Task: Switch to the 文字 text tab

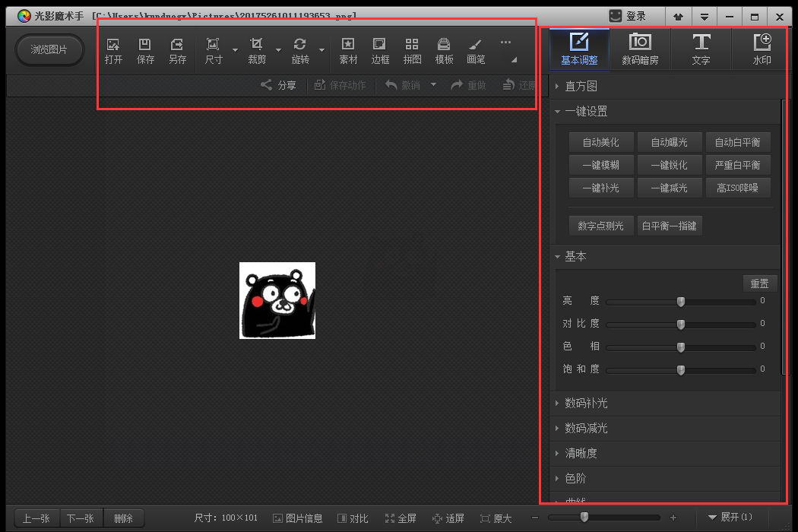Action: click(x=701, y=49)
